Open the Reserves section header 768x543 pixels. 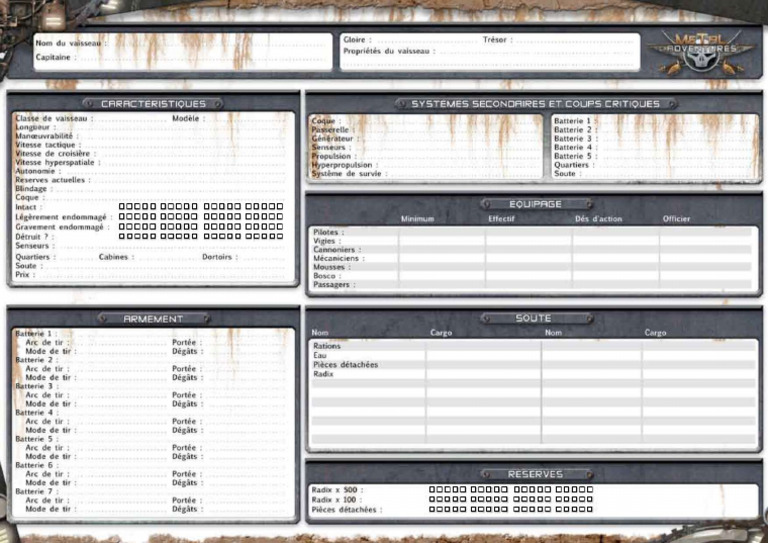535,474
